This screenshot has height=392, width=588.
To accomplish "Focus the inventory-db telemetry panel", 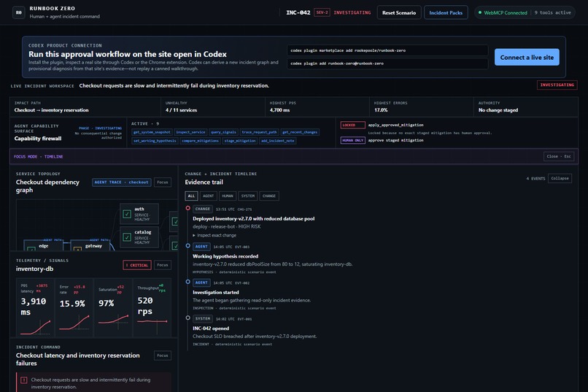I will [x=163, y=265].
